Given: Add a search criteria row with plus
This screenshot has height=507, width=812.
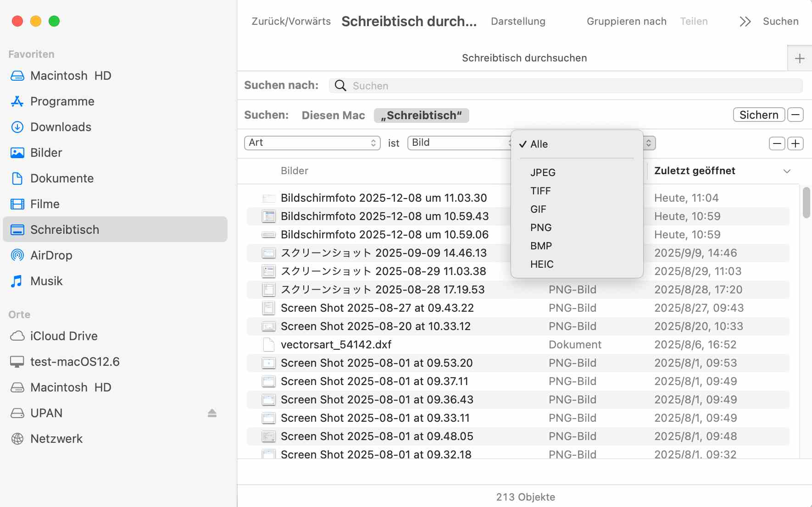Looking at the screenshot, I should coord(795,143).
